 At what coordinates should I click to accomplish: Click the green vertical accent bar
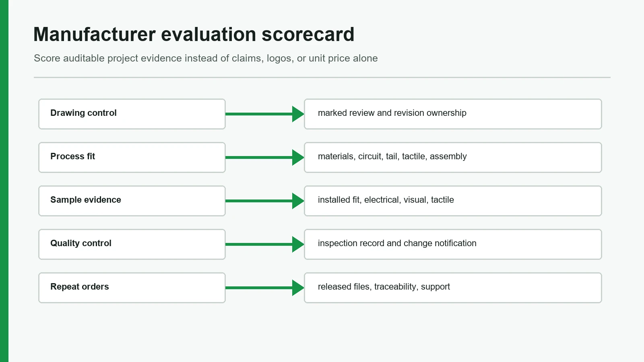(x=4, y=181)
